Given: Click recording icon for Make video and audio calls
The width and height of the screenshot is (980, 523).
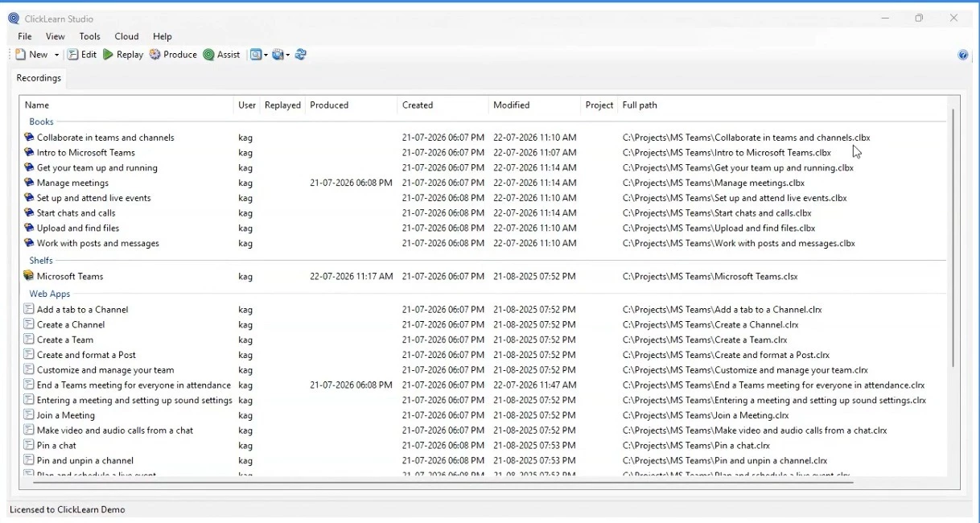Looking at the screenshot, I should [x=29, y=430].
